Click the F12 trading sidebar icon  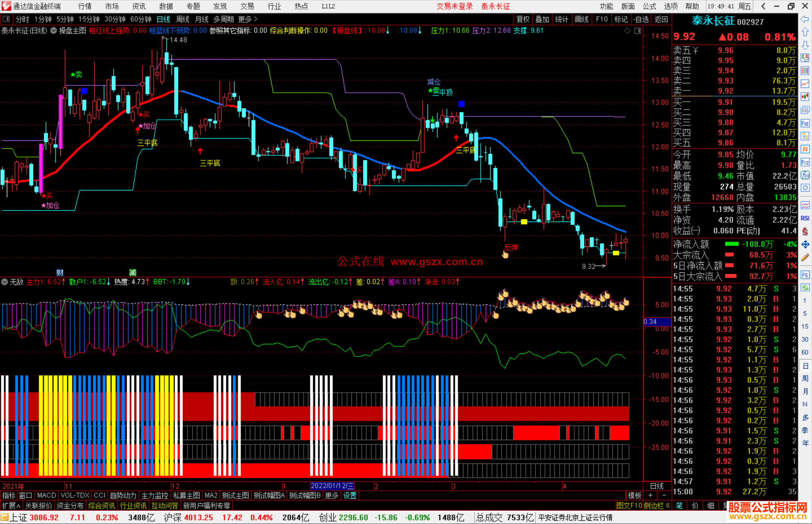pyautogui.click(x=805, y=162)
